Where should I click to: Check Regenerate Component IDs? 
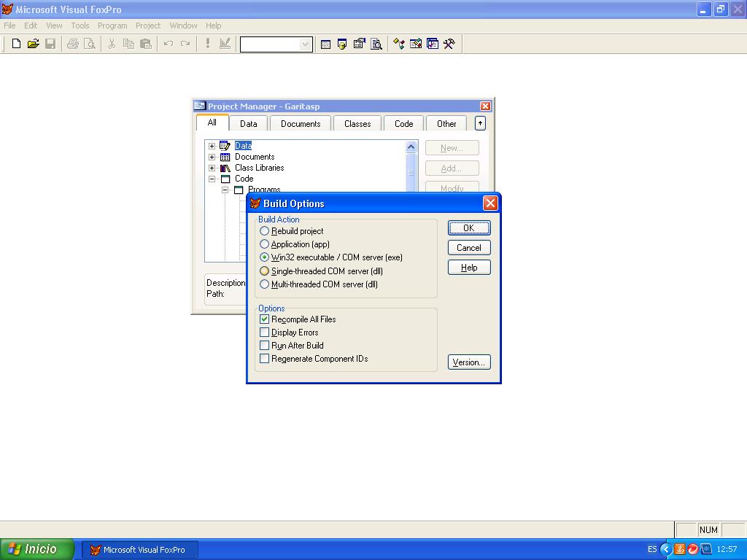pyautogui.click(x=264, y=358)
